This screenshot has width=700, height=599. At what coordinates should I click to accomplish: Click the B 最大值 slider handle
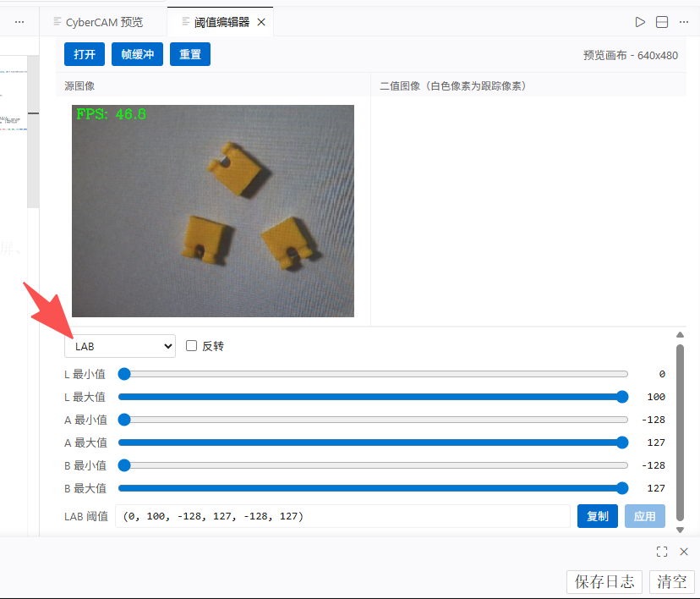coord(622,488)
